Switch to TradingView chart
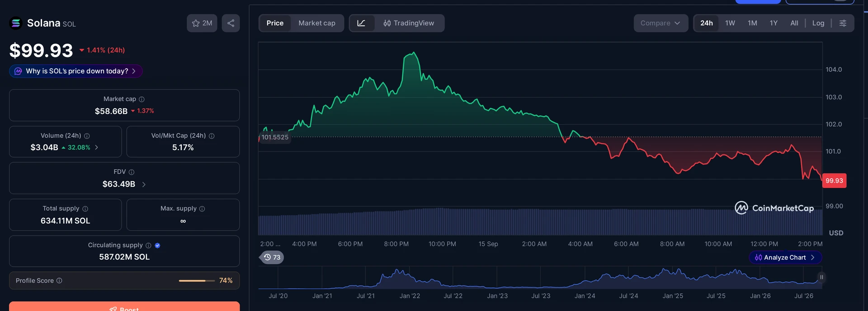 coord(409,23)
